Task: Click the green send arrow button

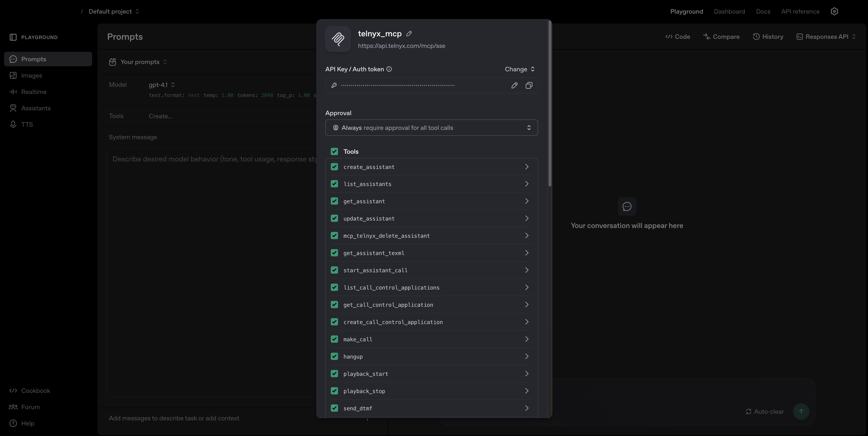Action: (x=801, y=411)
